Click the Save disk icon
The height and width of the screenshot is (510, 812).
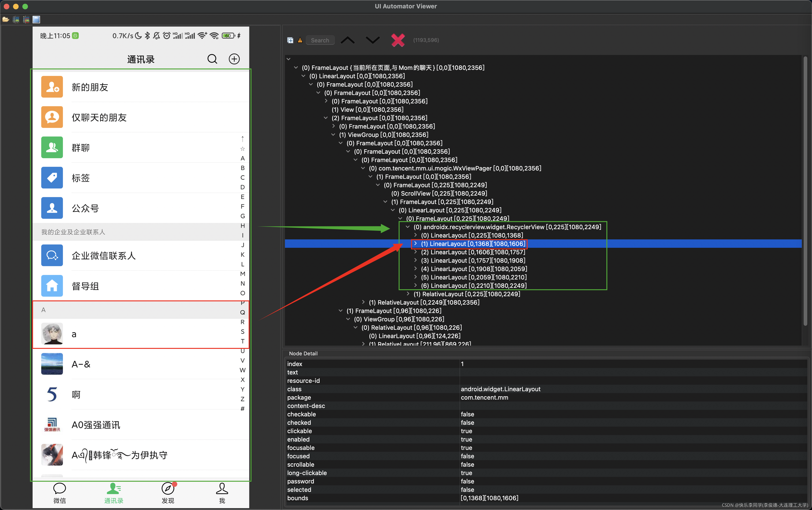click(x=36, y=20)
